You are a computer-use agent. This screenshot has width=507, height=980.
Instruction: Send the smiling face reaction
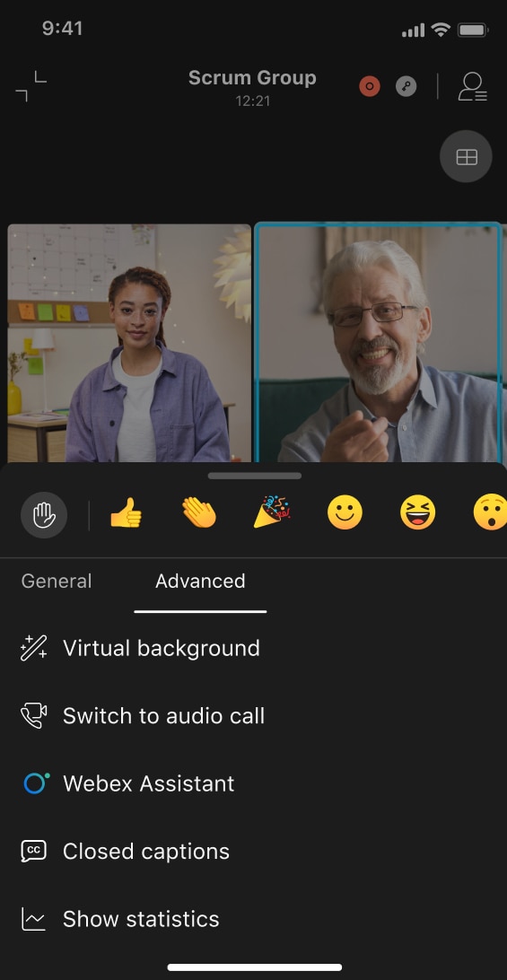(x=345, y=514)
